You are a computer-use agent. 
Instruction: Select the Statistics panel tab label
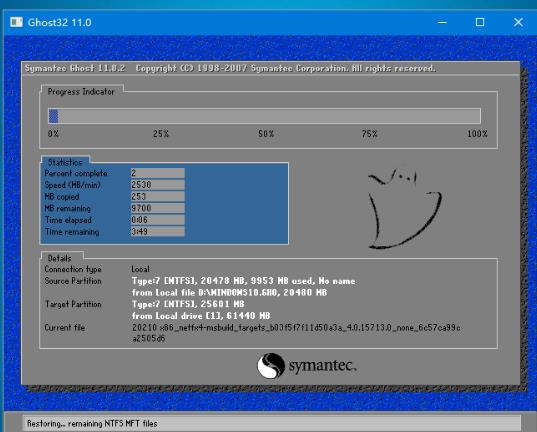tap(65, 162)
